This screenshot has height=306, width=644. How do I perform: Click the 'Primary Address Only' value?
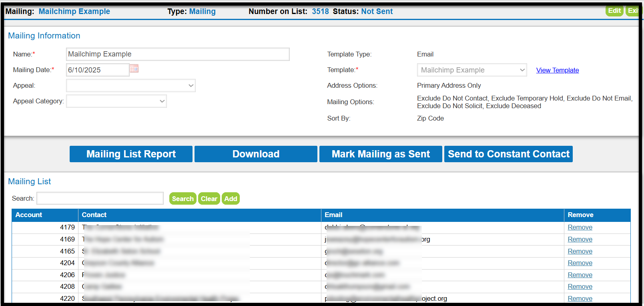click(449, 85)
